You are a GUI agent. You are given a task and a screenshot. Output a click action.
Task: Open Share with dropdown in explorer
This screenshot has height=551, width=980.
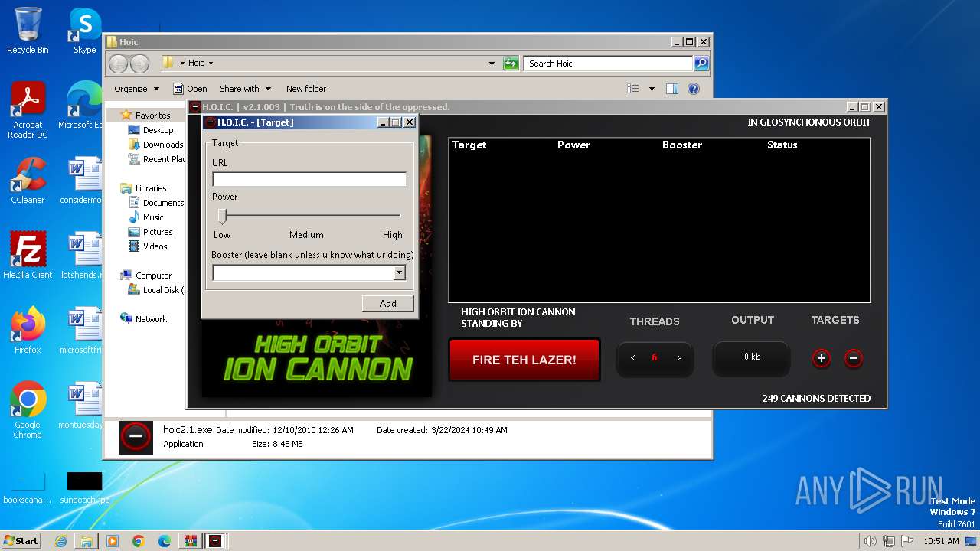[245, 89]
